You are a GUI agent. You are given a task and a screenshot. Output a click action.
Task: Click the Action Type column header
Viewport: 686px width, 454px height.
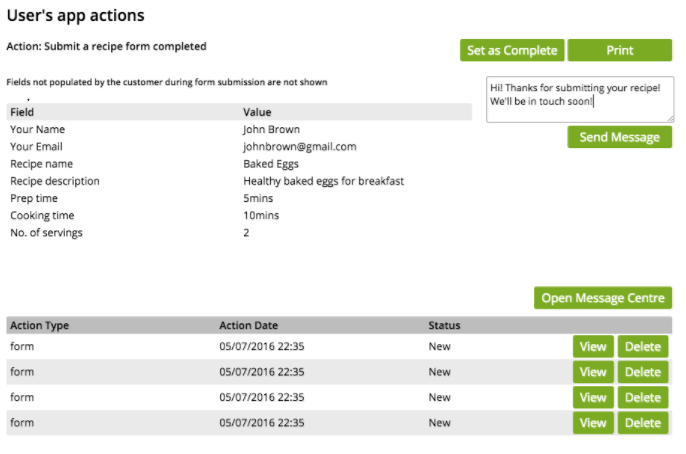[x=39, y=326]
